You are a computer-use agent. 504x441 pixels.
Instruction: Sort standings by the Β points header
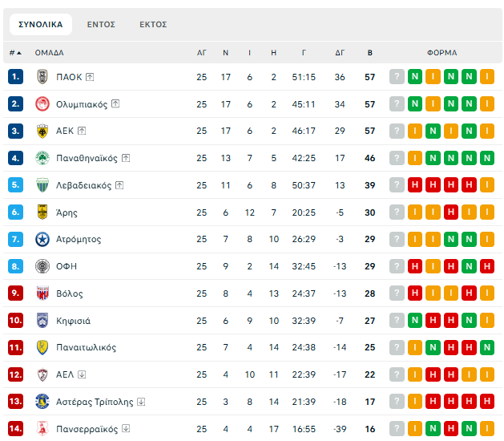(369, 53)
